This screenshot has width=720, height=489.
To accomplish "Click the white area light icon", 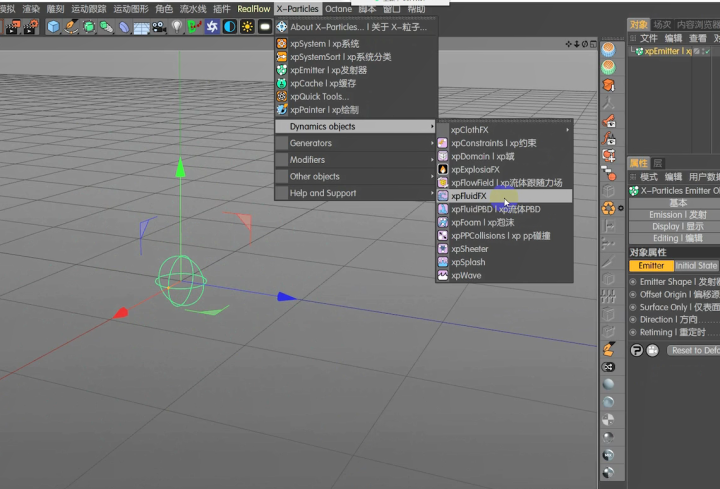I will [265, 27].
